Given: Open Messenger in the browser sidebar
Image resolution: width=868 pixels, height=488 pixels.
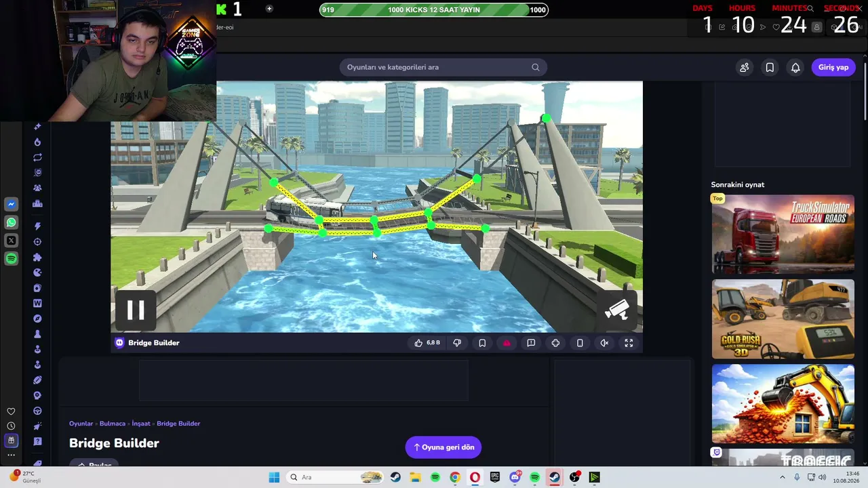Looking at the screenshot, I should [12, 204].
